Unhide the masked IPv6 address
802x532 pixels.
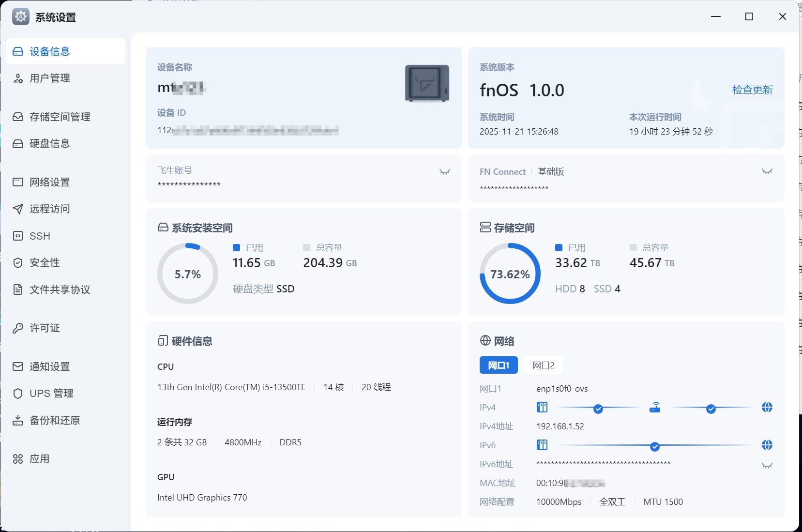click(x=767, y=466)
